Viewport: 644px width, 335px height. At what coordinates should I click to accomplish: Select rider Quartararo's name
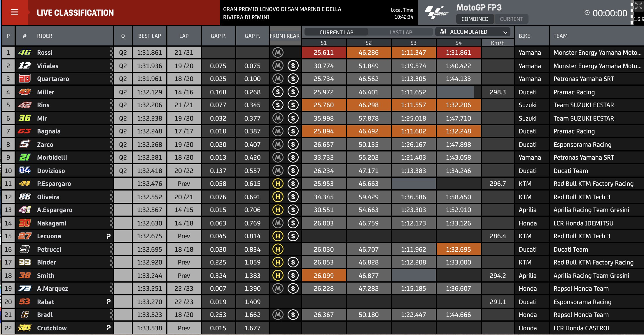53,79
